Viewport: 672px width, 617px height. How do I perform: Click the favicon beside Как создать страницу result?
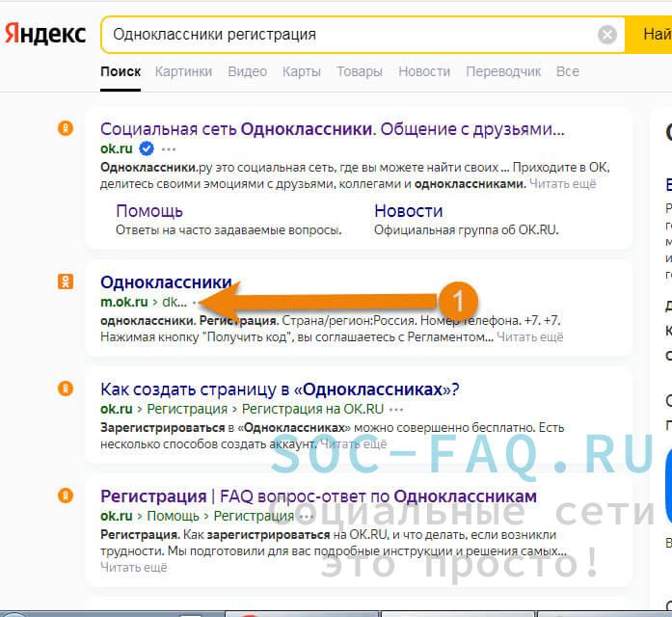click(x=66, y=389)
